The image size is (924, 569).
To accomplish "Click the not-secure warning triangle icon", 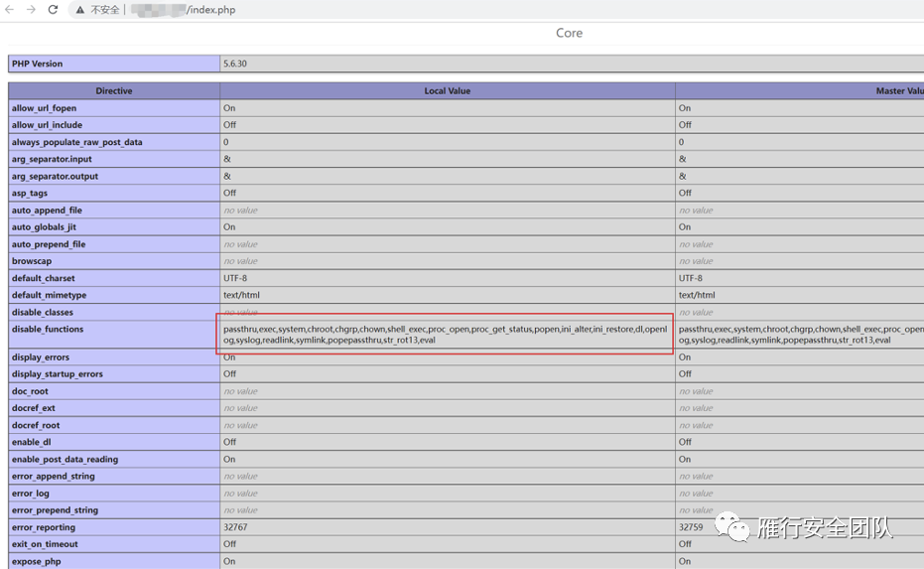I will point(80,10).
